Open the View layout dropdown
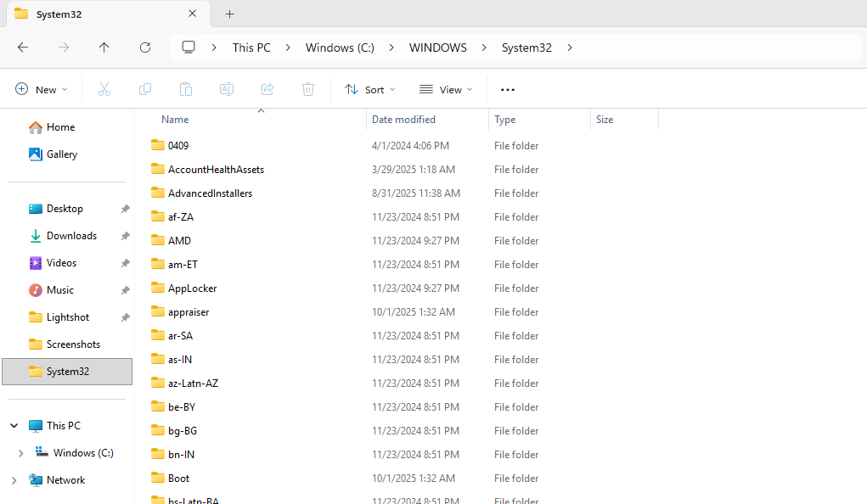Image resolution: width=867 pixels, height=504 pixels. tap(446, 89)
